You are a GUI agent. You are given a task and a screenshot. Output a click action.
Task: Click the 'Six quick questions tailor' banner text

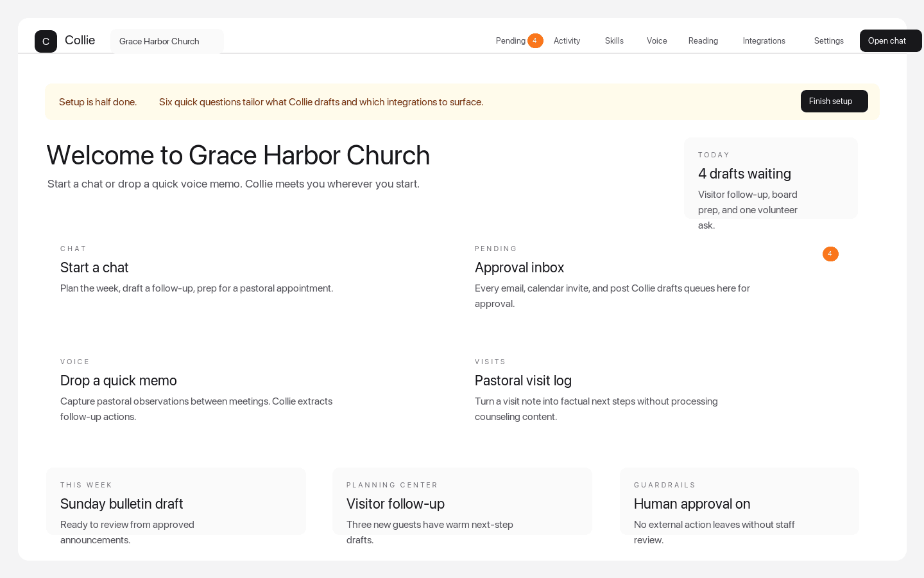click(x=321, y=102)
